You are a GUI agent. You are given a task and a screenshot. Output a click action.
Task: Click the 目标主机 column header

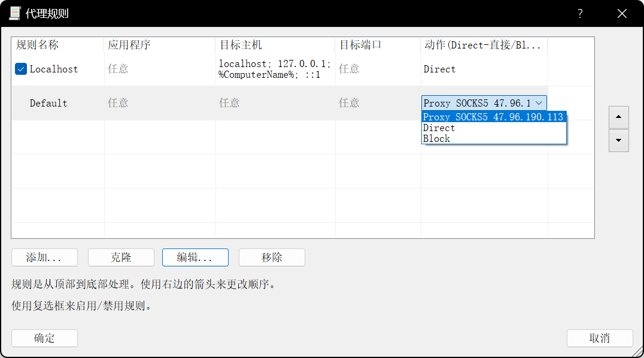(275, 45)
